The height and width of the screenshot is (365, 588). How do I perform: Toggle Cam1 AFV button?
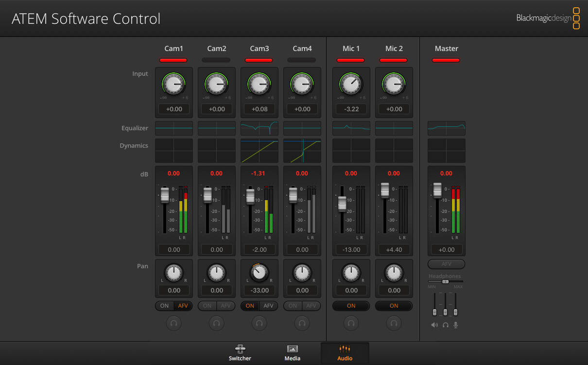coord(183,306)
